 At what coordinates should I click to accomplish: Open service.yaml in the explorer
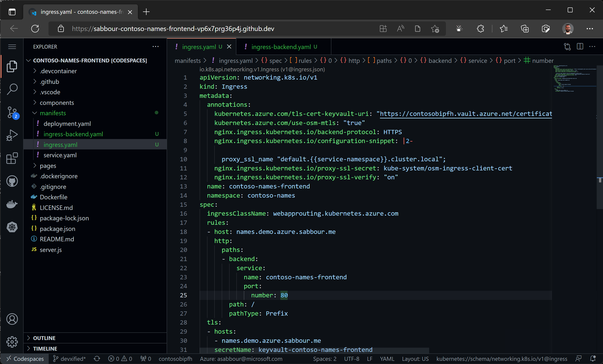(60, 155)
